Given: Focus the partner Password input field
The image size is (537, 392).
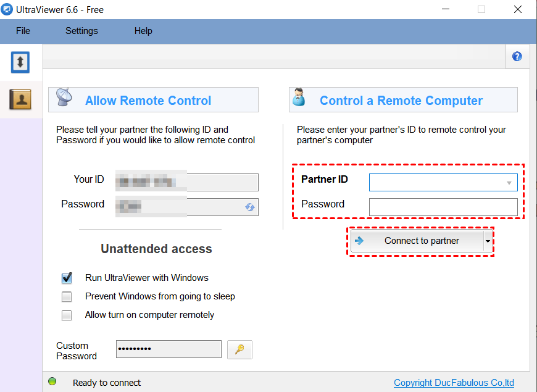Looking at the screenshot, I should pos(443,207).
